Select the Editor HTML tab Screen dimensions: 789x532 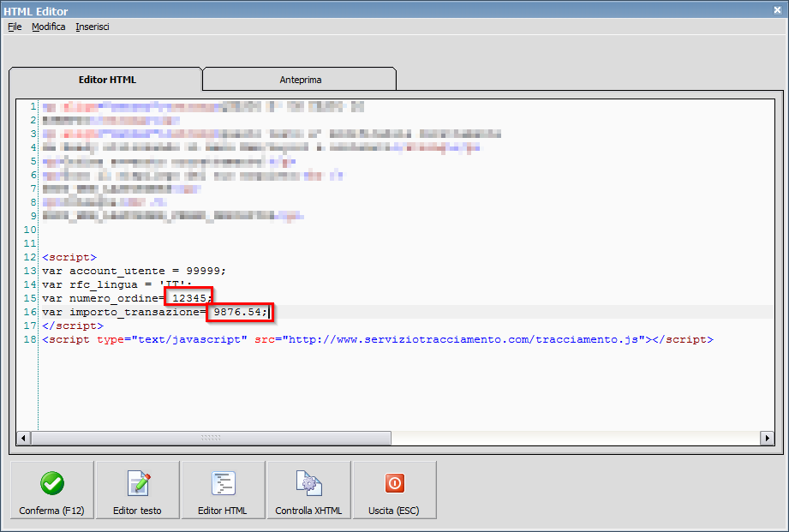tap(107, 80)
